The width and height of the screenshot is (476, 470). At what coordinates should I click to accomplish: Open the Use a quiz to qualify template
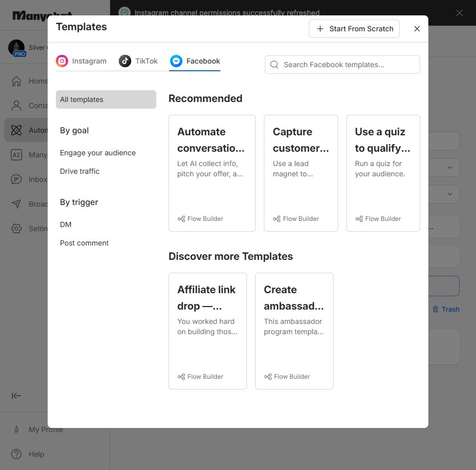coord(383,173)
